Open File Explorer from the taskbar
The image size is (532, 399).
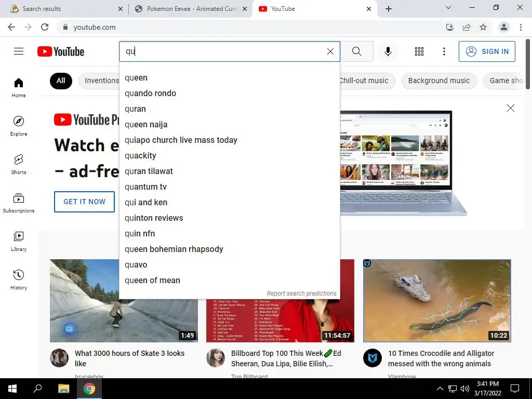[x=63, y=389]
